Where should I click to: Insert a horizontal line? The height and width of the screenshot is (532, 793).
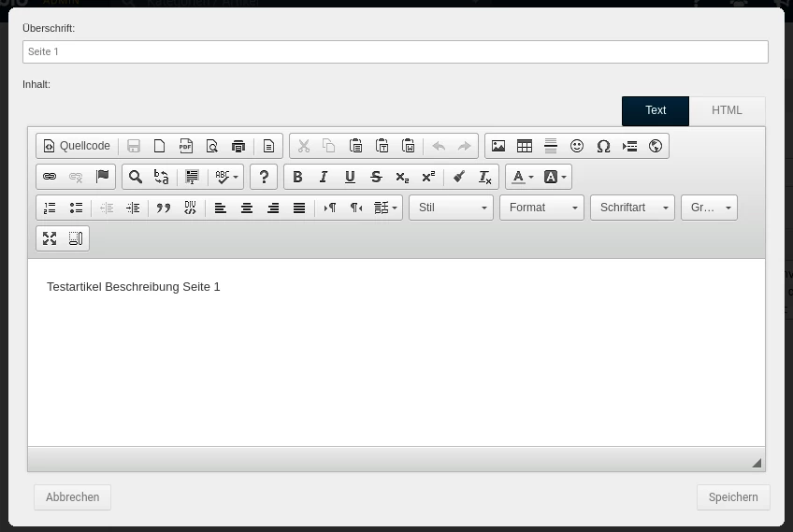click(551, 146)
